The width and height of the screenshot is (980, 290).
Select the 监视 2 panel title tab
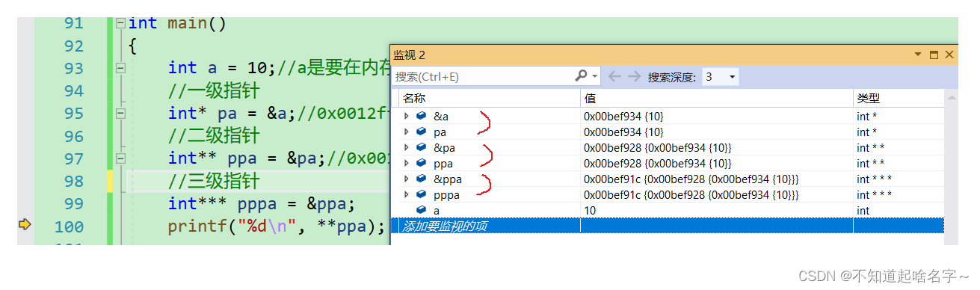[x=410, y=55]
